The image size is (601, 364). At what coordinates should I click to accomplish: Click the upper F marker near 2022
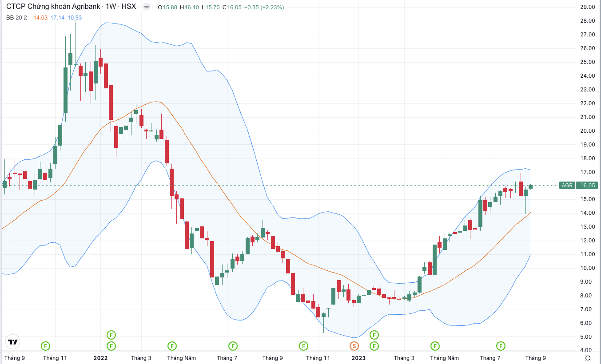(111, 335)
